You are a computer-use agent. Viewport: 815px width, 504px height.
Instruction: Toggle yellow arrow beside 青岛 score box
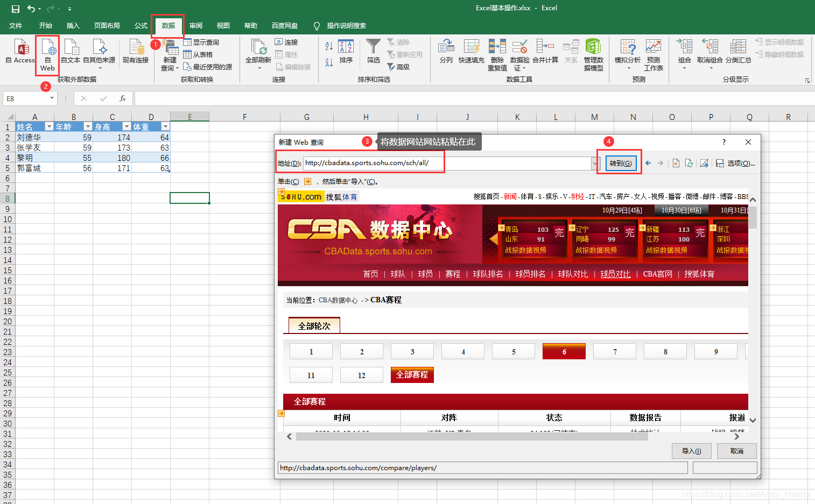tap(501, 228)
